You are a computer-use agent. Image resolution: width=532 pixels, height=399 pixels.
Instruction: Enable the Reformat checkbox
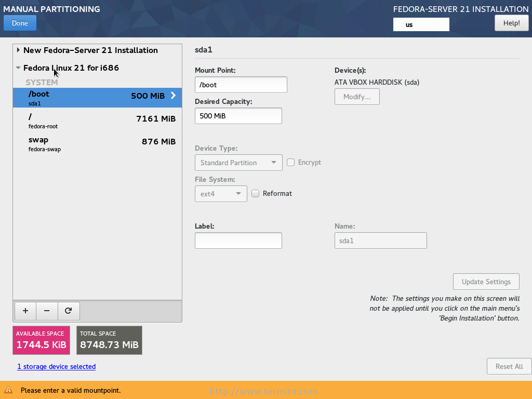pos(256,193)
